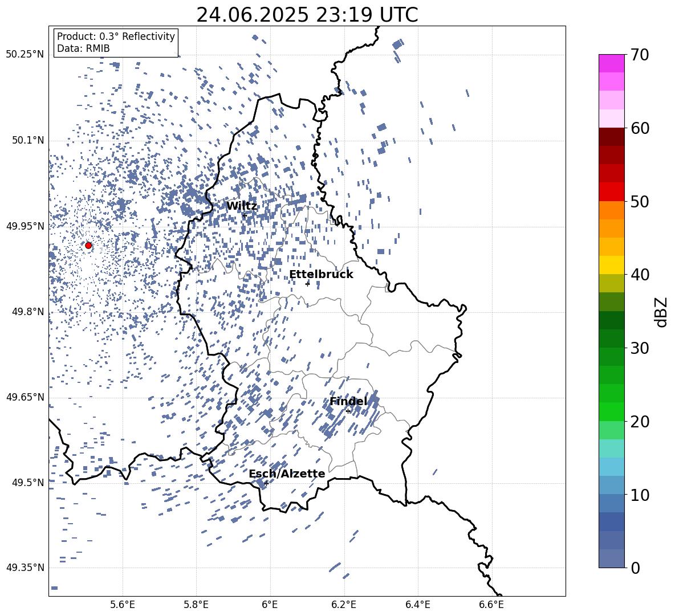Pick the bright red colorbar swatch above 50

coord(611,192)
